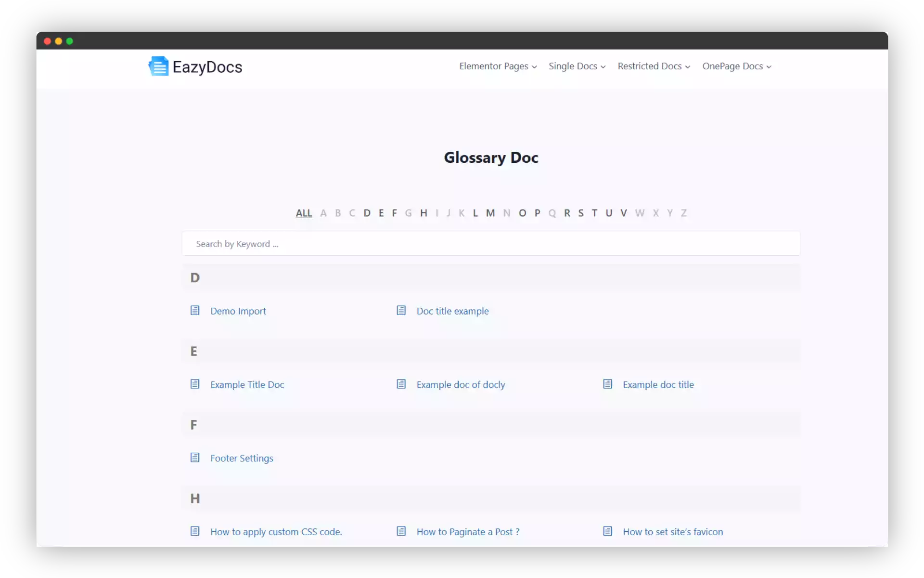Click the document icon beside Example Title Doc
Viewport: 924px width, 578px height.
coord(195,384)
